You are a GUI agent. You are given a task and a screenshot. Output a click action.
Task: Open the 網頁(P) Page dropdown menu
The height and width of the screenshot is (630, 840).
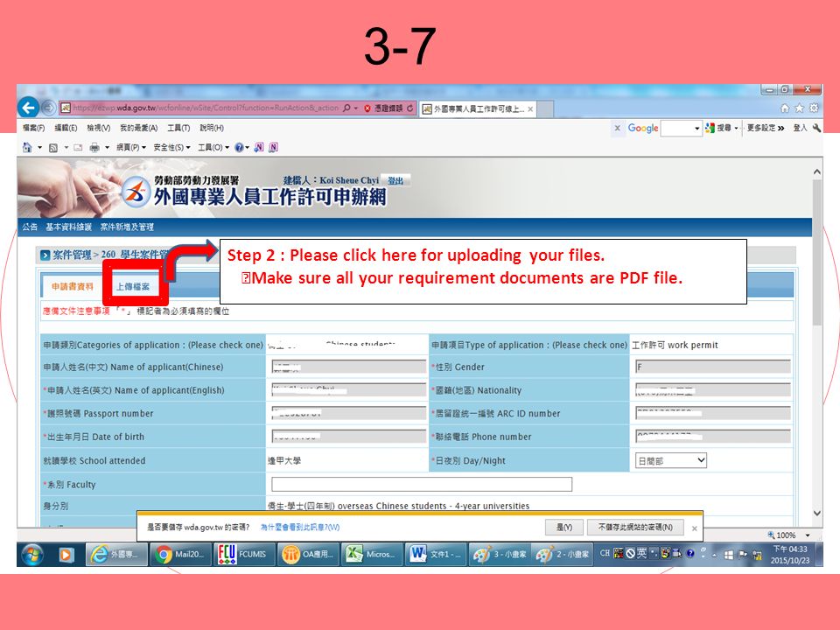click(131, 147)
